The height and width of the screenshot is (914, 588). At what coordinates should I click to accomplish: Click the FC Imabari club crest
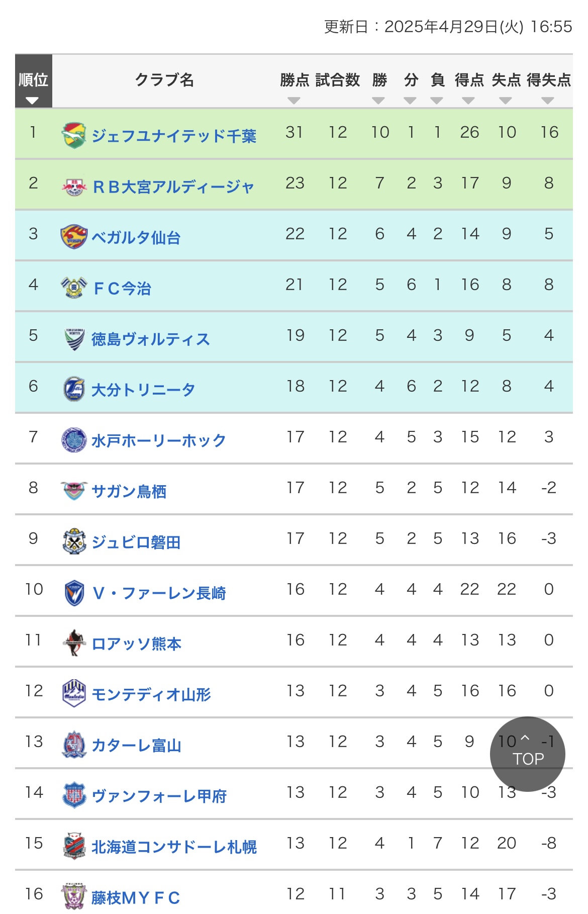(74, 287)
